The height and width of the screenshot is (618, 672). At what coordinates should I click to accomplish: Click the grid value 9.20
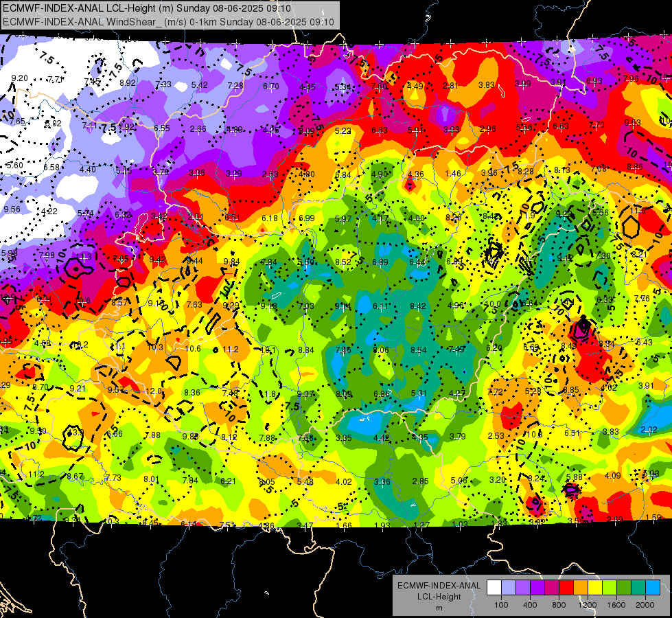click(x=19, y=78)
